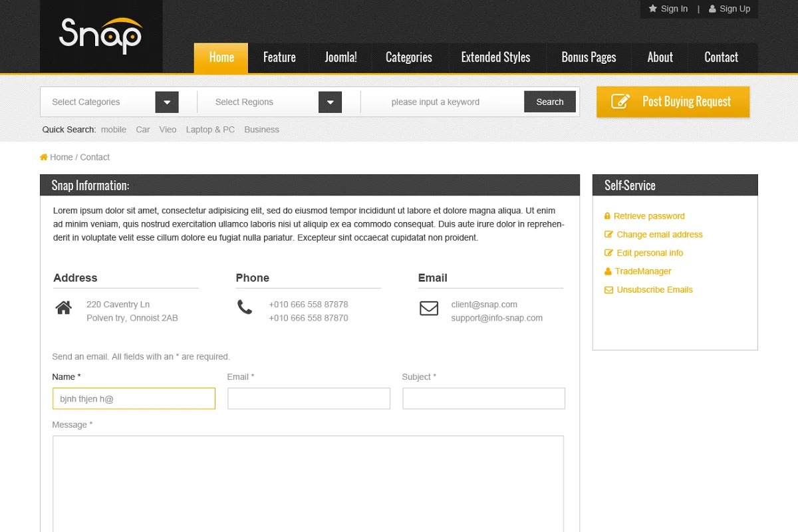Click the pencil icon on Post Buying Request
This screenshot has height=532, width=798.
620,102
